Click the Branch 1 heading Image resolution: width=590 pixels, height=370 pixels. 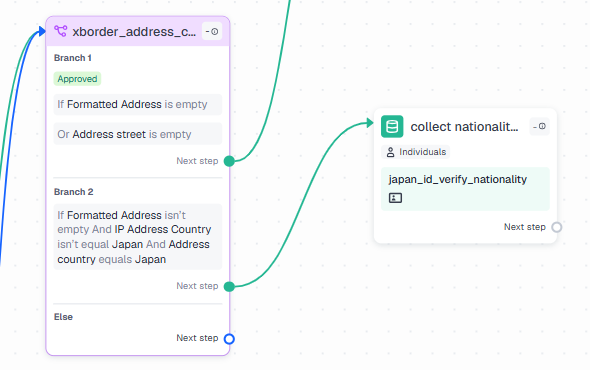click(x=73, y=58)
